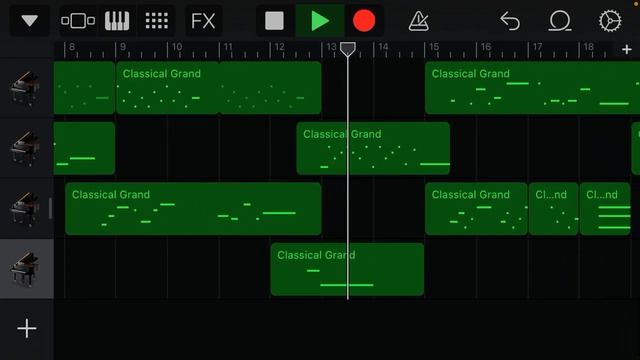640x360 pixels.
Task: Select bar 10 on the ruler
Action: (x=177, y=47)
